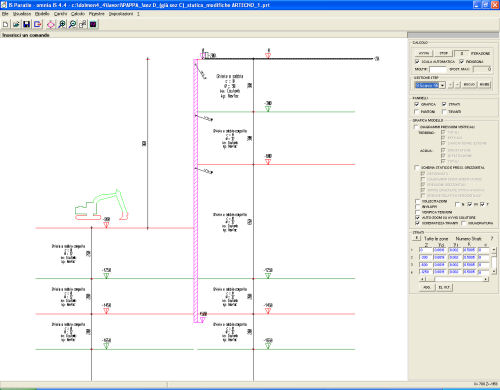Open the Impostazioni menu
The width and height of the screenshot is (500, 390).
121,14
